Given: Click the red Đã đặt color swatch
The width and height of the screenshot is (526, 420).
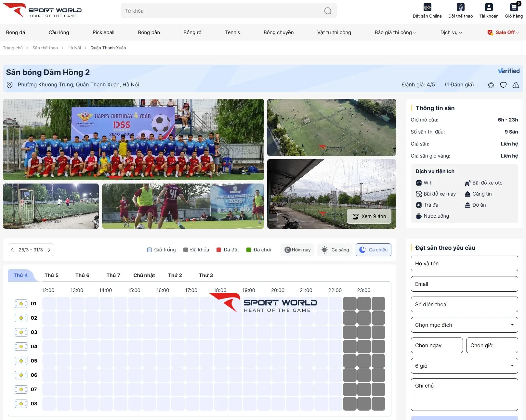Looking at the screenshot, I should pos(219,250).
